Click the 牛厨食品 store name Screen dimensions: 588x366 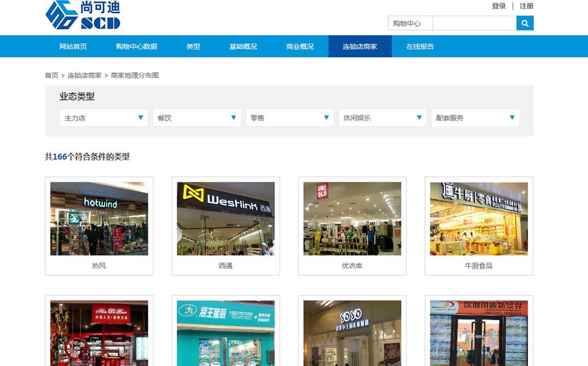tap(479, 266)
